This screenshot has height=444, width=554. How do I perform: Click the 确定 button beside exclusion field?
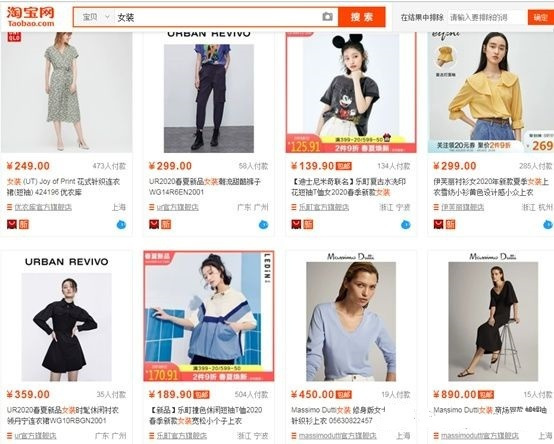point(541,17)
